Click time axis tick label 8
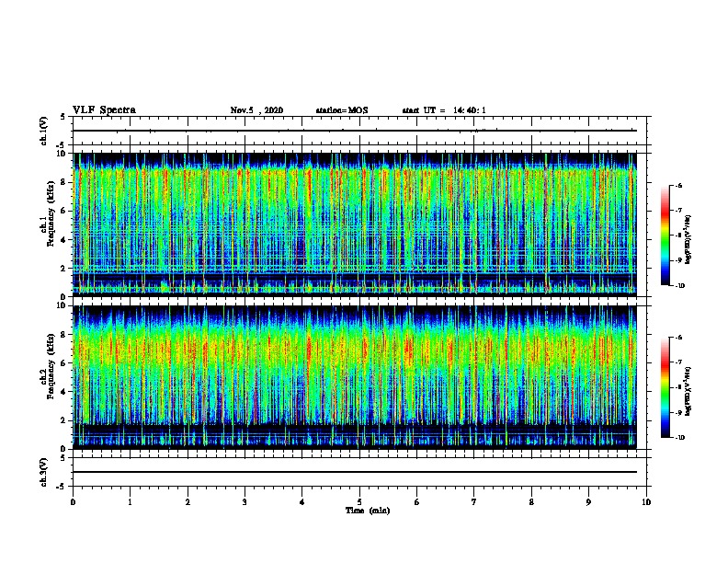Screen dimensions: 728x563 pos(531,502)
